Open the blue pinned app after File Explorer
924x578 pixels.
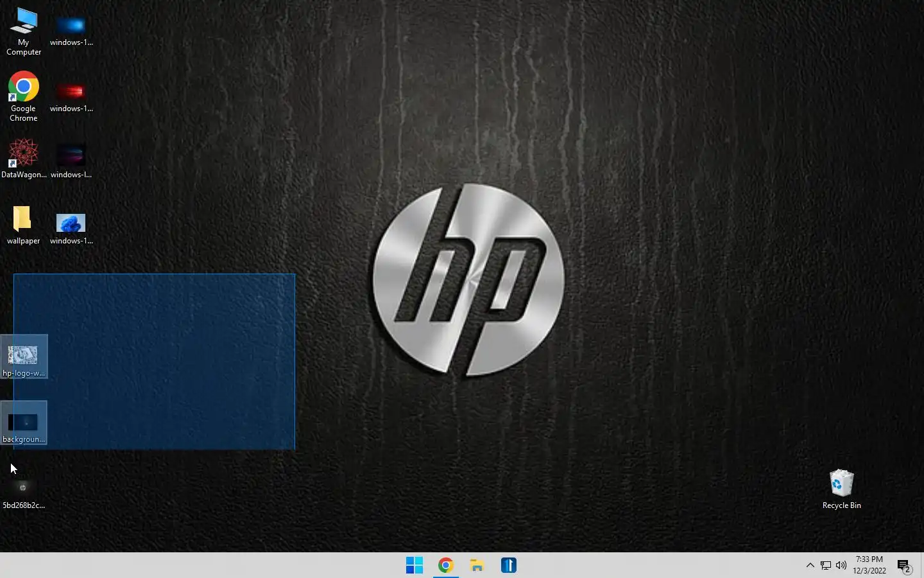click(509, 565)
